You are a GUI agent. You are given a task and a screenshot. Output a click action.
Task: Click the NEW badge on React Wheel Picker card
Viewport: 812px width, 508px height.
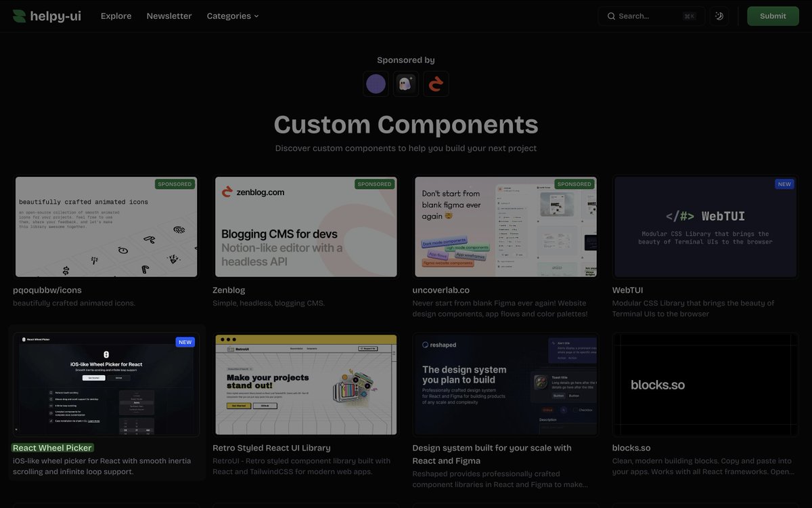tap(185, 342)
